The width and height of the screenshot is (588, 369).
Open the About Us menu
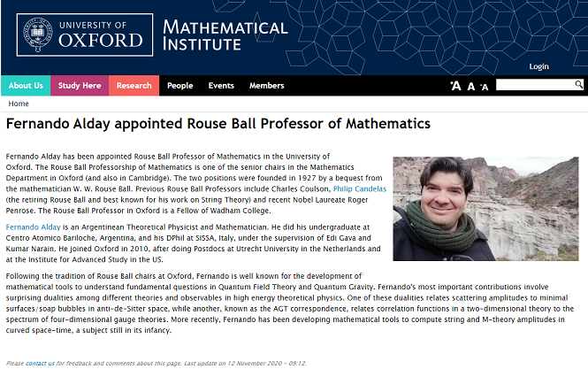26,86
